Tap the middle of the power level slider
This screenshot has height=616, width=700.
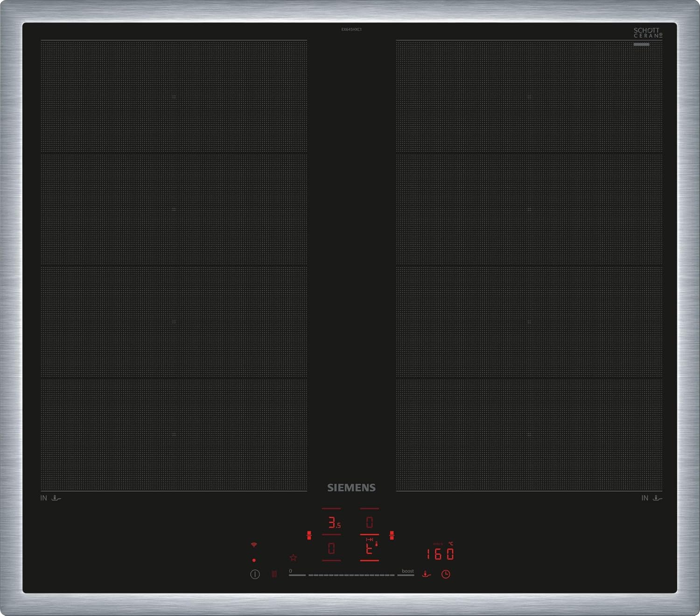pyautogui.click(x=351, y=575)
